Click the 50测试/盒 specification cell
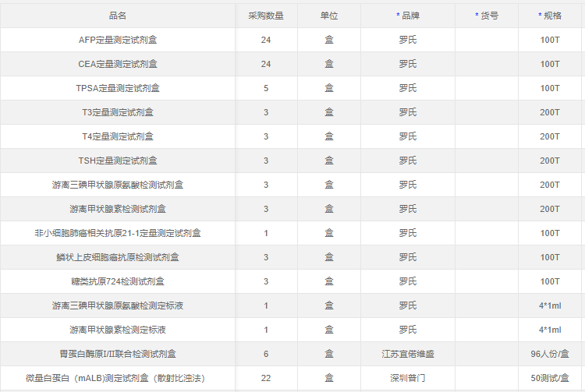 point(550,378)
